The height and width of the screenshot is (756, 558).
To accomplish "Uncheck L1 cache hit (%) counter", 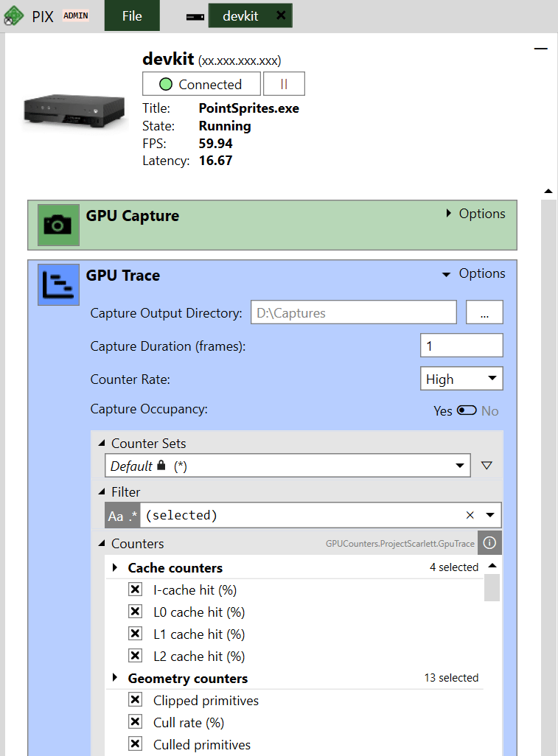I will click(x=135, y=634).
